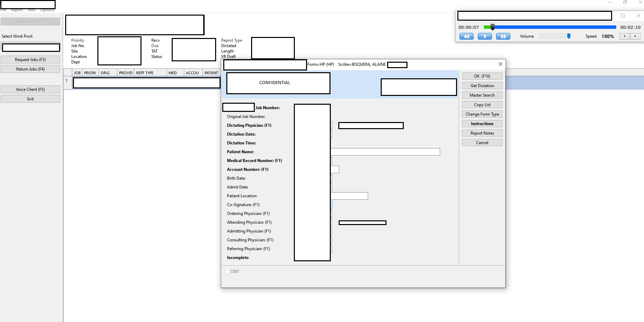Click Request Jobs (F3) button
Screen dimensions: 644x322
[31, 60]
